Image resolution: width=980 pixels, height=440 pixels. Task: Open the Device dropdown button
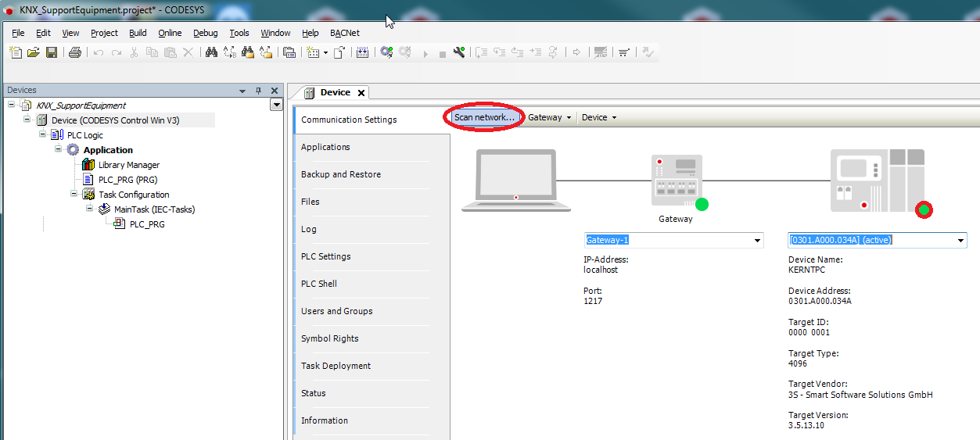599,117
